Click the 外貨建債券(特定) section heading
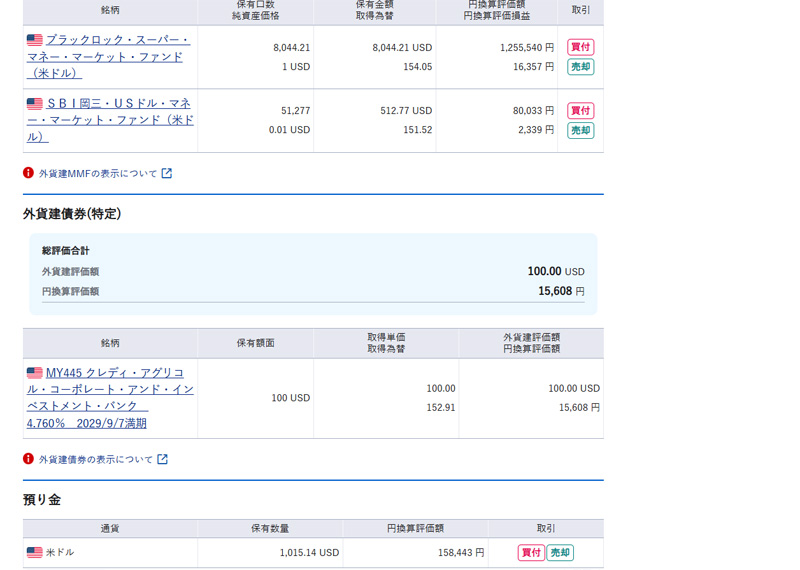 [x=72, y=214]
